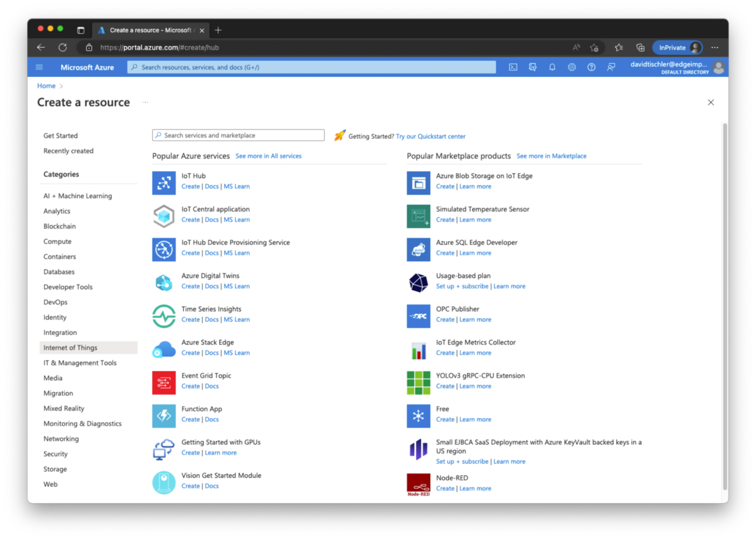Viewport: 756px width, 540px height.
Task: Open the notifications bell in Azure header
Action: (x=552, y=67)
